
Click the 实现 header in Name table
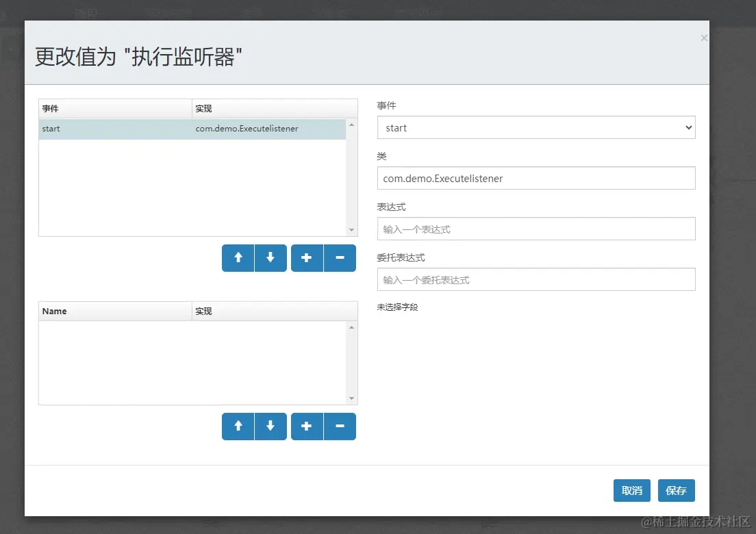coord(275,311)
